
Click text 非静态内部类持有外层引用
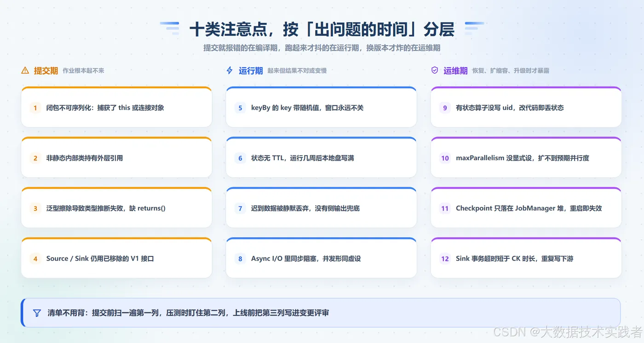coord(85,158)
